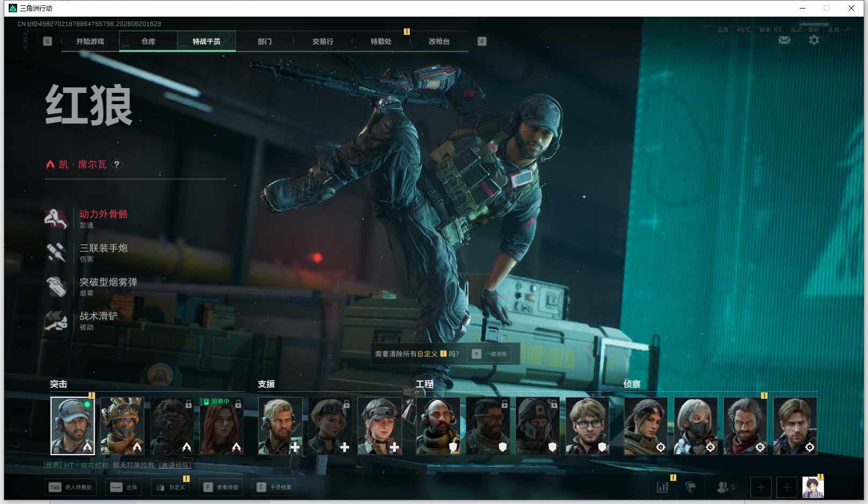Screen dimensions: 868x504
Task: Open the statistics bar chart icon
Action: point(663,487)
